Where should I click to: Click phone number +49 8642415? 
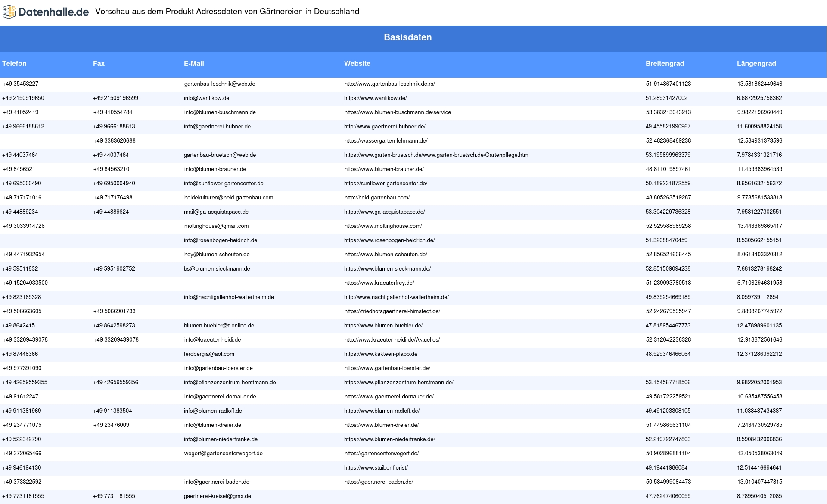[19, 326]
